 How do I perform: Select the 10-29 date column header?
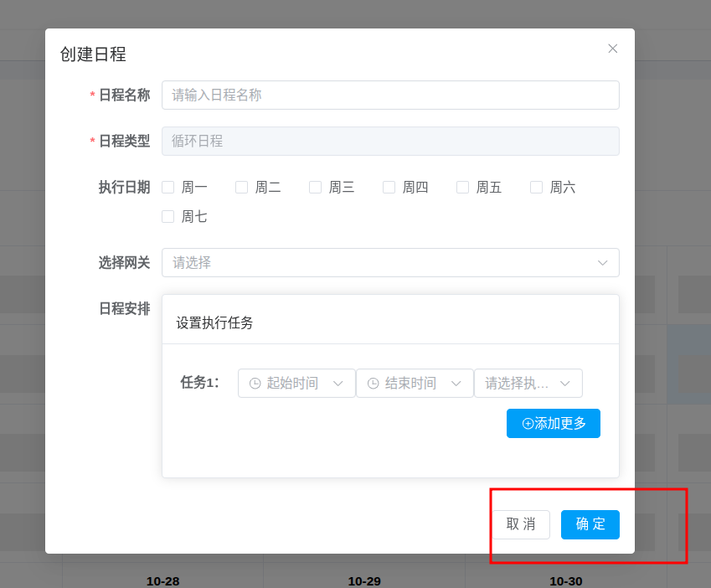click(x=366, y=580)
